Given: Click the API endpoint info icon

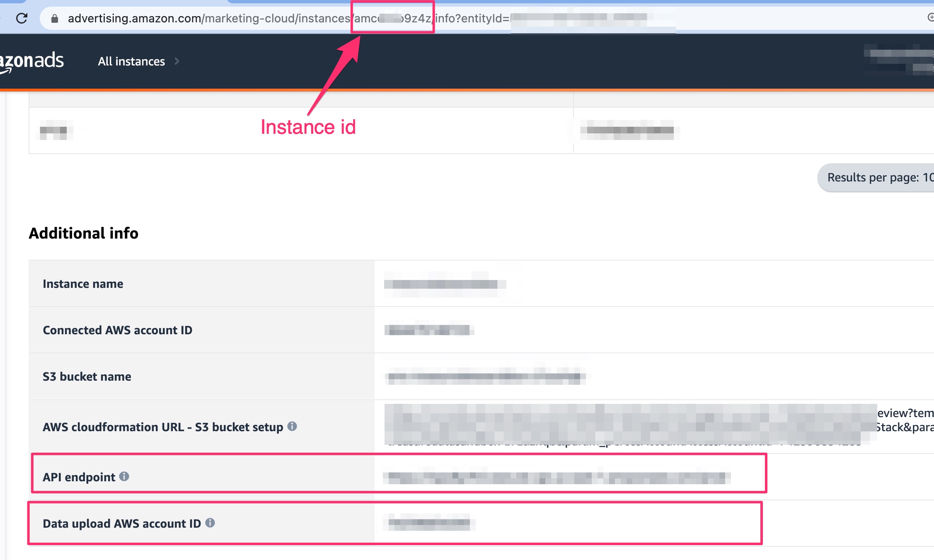Looking at the screenshot, I should pos(123,477).
